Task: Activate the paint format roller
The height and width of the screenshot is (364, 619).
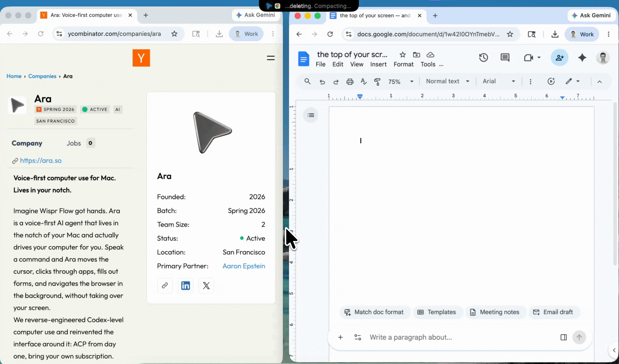Action: pos(377,82)
